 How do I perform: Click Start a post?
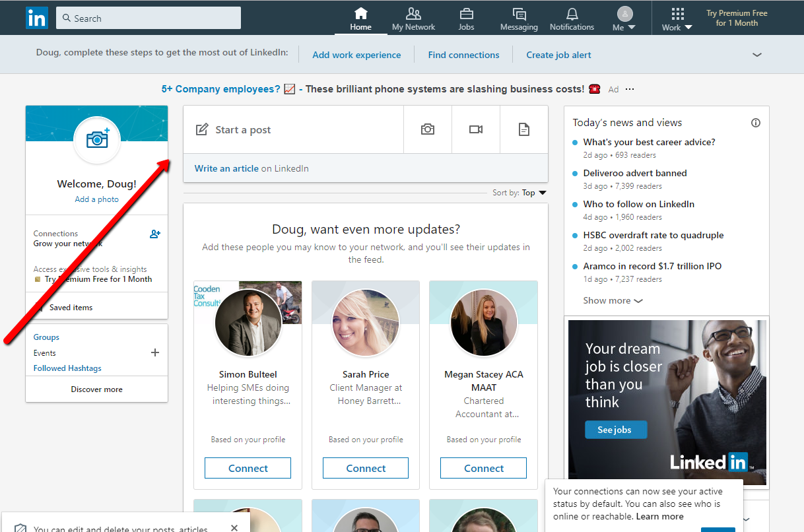pos(294,129)
